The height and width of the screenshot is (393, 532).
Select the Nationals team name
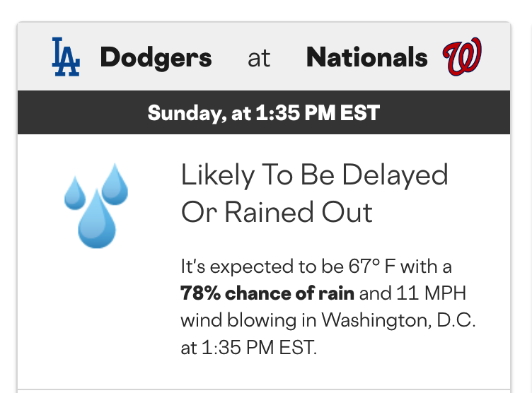pyautogui.click(x=366, y=58)
